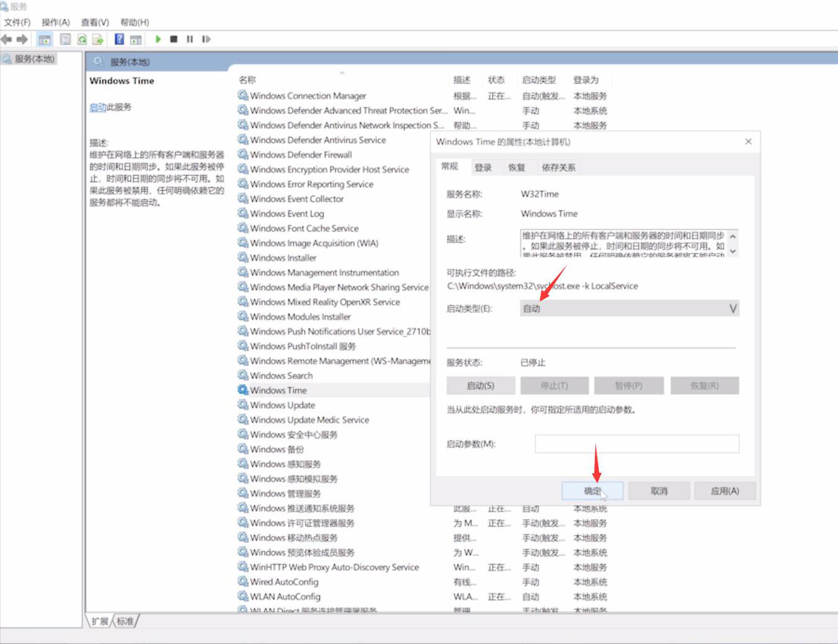838x644 pixels.
Task: Open the 帮助(H) menu
Action: click(x=135, y=22)
